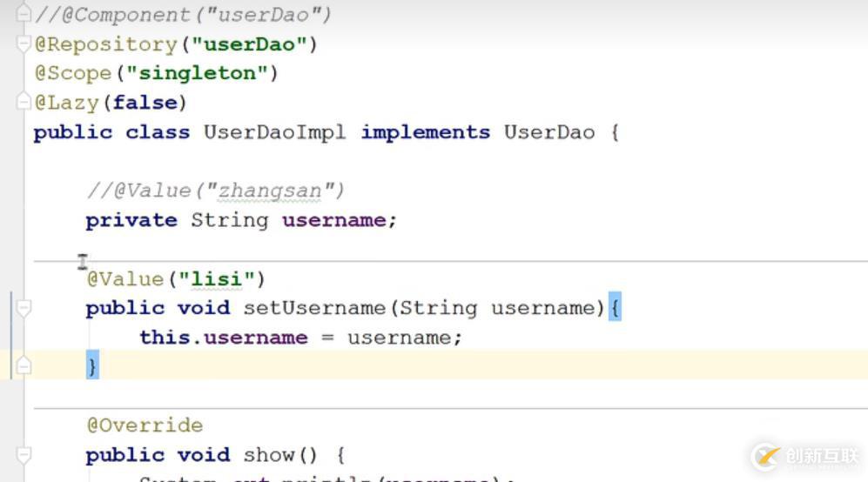Fold the setUsername method using the gutter marker
The height and width of the screenshot is (482, 868).
(24, 308)
